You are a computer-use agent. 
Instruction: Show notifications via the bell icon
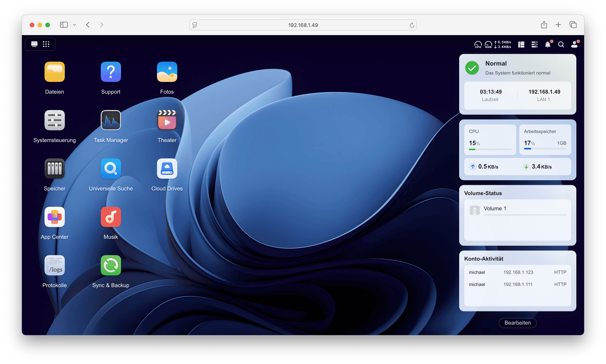(x=548, y=44)
